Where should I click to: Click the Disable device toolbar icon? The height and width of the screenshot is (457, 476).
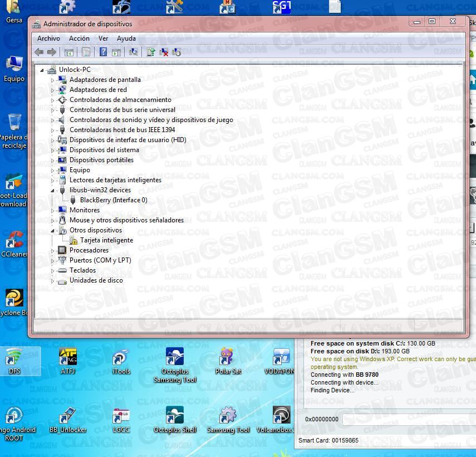point(176,52)
